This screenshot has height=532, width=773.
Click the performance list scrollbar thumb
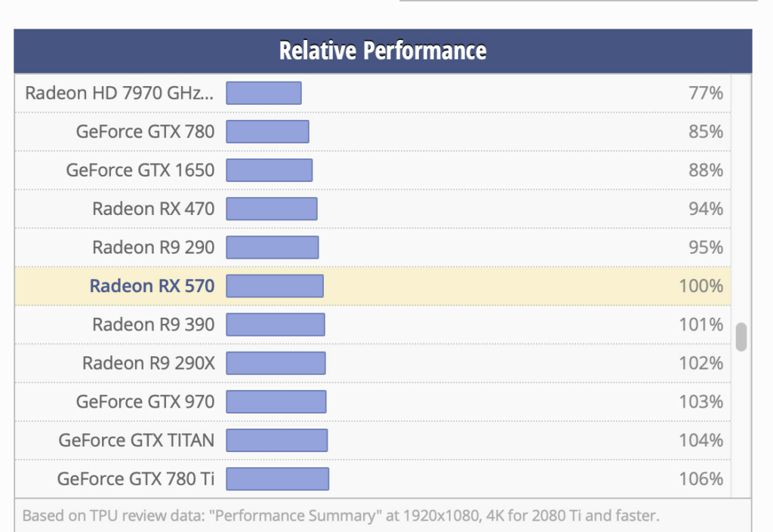click(x=741, y=337)
